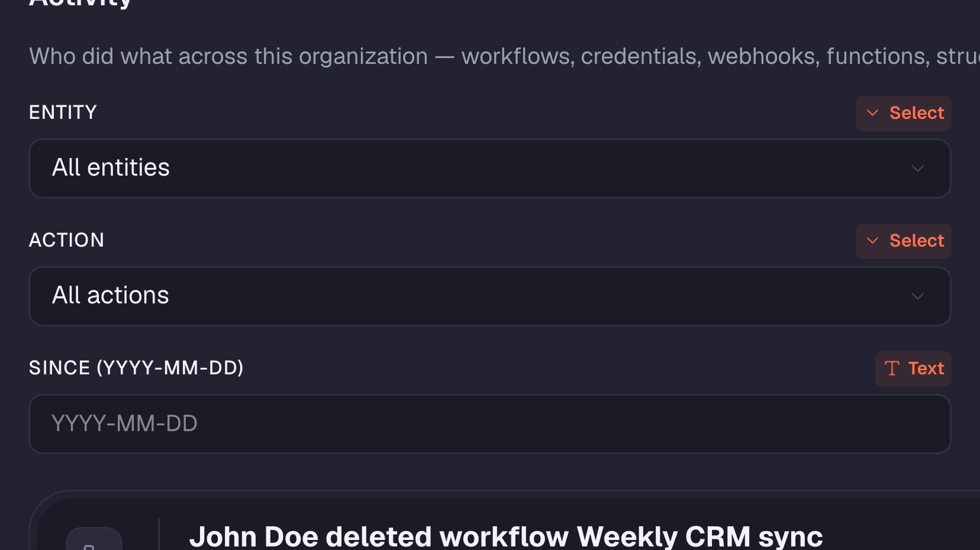
Task: Click the ACTION field label
Action: click(x=66, y=240)
